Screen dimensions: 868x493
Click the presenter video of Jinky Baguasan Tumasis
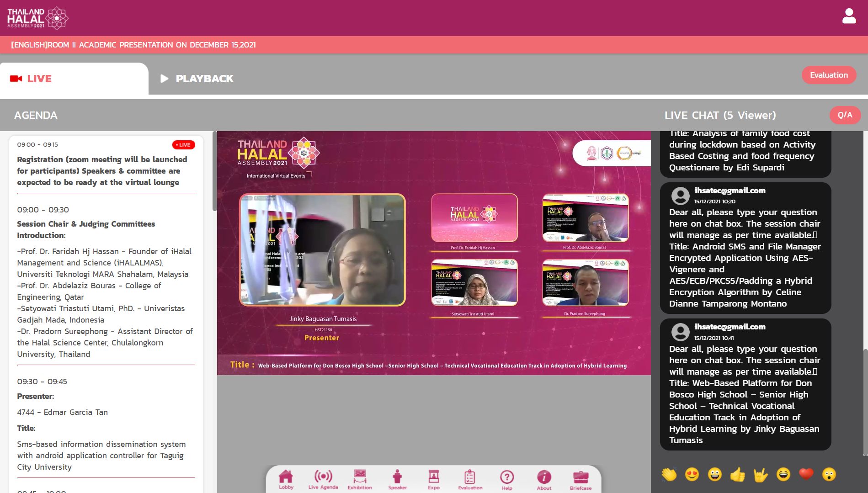coord(322,250)
